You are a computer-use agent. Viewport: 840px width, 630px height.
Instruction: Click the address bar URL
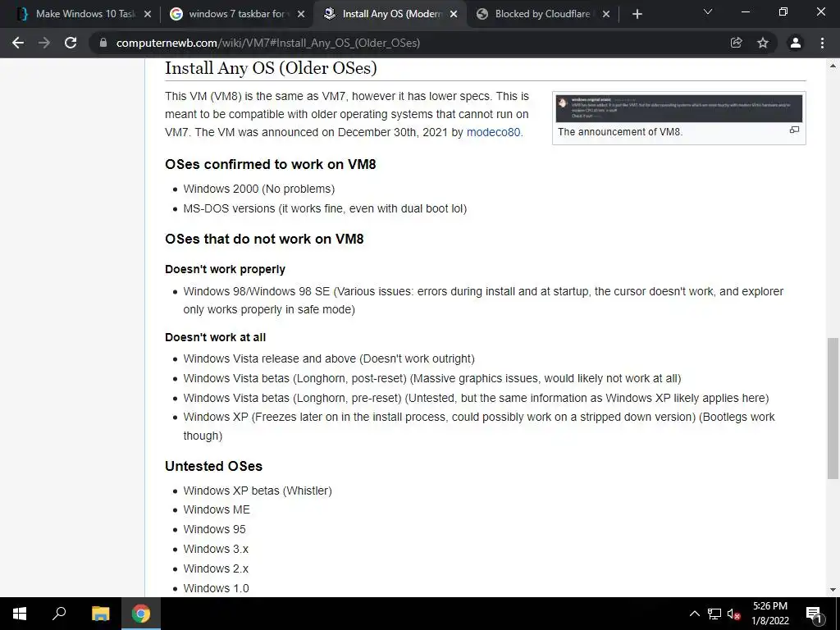click(268, 43)
